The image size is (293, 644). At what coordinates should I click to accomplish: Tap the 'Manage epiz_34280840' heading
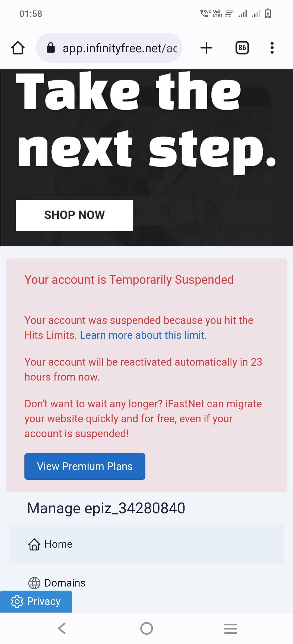[106, 508]
